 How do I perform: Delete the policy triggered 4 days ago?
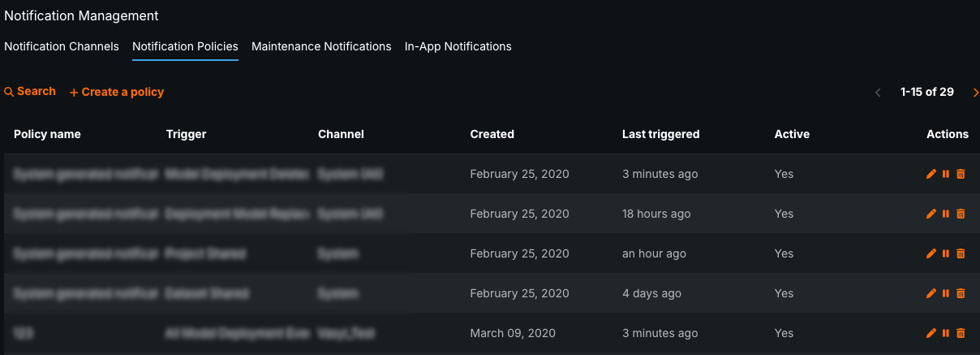click(961, 293)
